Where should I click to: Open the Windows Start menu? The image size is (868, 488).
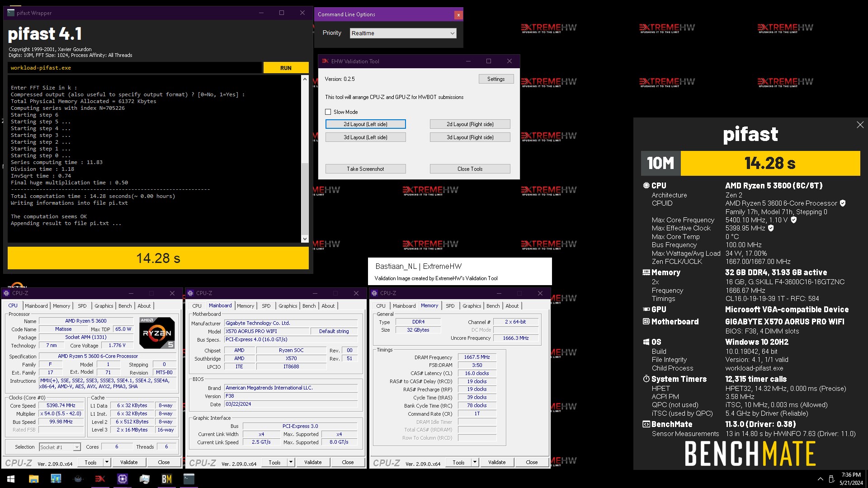[x=11, y=479]
